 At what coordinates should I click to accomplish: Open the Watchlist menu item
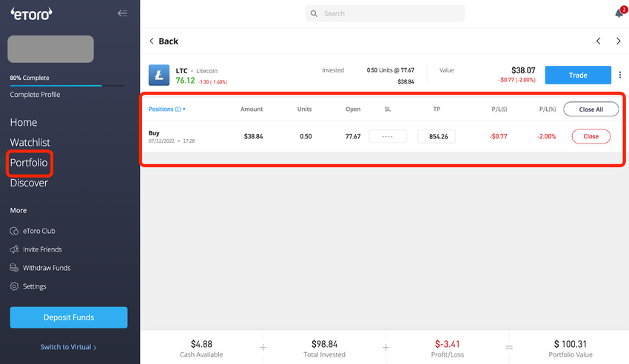click(x=30, y=142)
